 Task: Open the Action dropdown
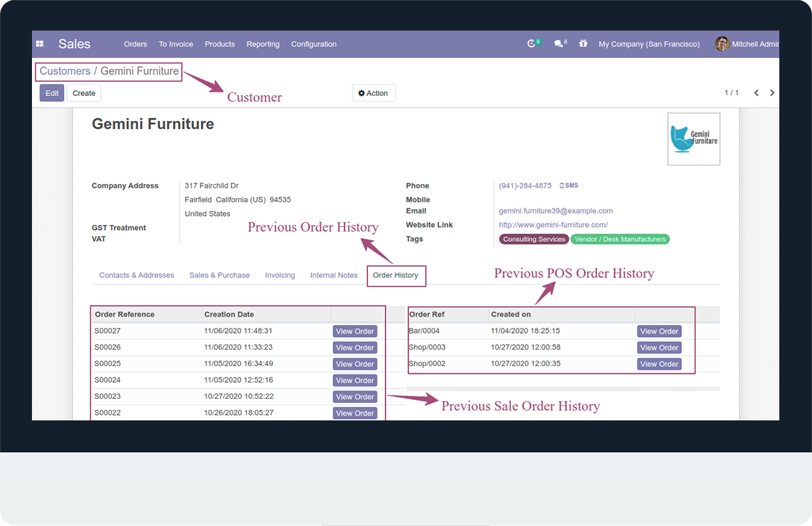(x=374, y=93)
